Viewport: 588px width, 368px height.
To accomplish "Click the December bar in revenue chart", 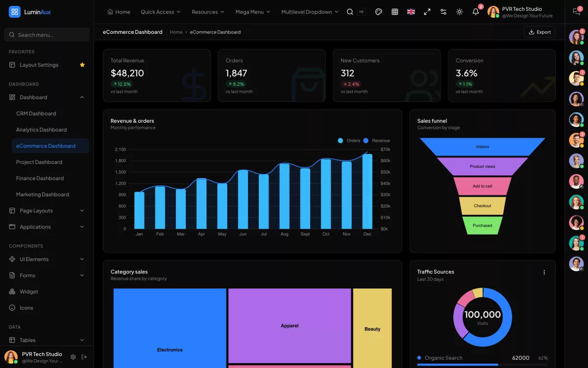I will (367, 191).
